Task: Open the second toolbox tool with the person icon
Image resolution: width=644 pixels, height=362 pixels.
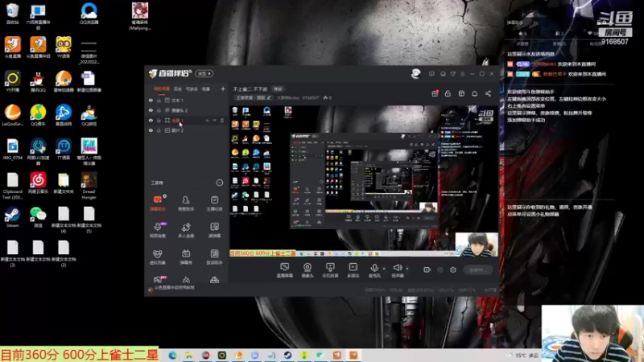Action: pos(186,203)
